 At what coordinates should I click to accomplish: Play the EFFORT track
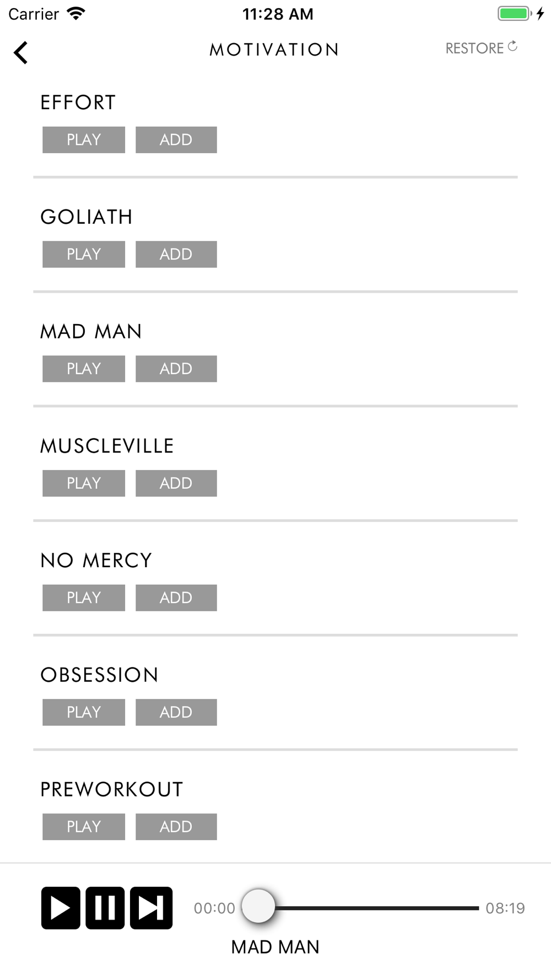click(x=84, y=139)
